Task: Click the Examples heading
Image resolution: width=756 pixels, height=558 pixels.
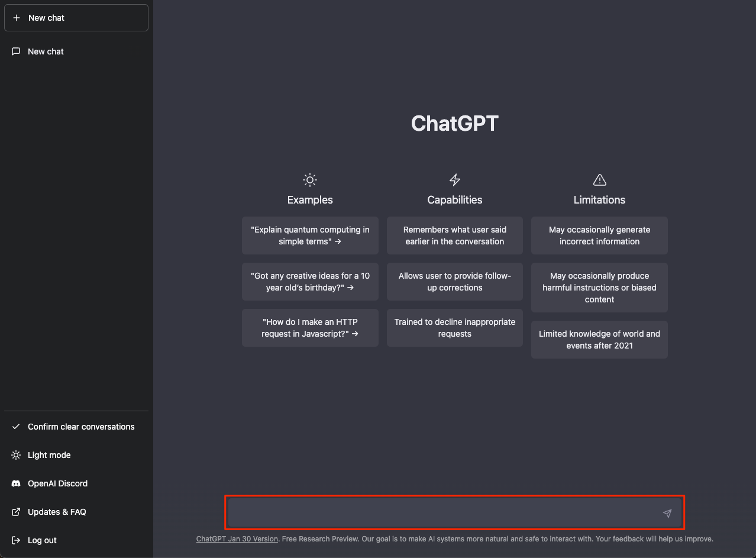Action: click(x=310, y=200)
